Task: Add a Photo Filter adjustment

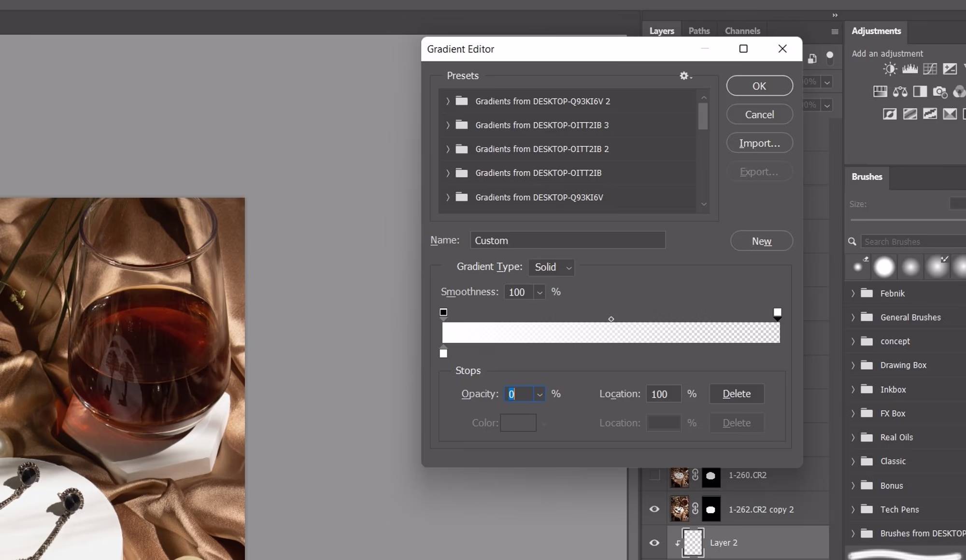Action: 940,92
